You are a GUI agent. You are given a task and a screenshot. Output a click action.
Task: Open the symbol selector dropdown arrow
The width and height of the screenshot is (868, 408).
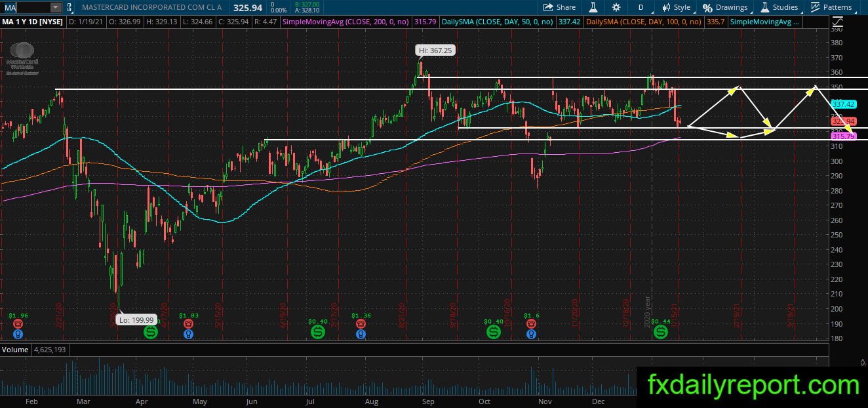[56, 7]
